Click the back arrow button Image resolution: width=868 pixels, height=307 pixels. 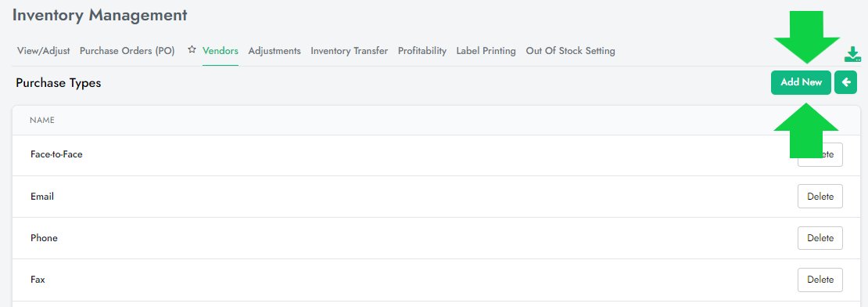(x=845, y=82)
